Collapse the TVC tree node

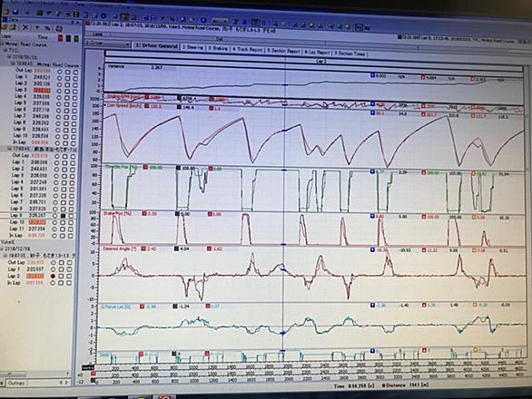pos(5,51)
